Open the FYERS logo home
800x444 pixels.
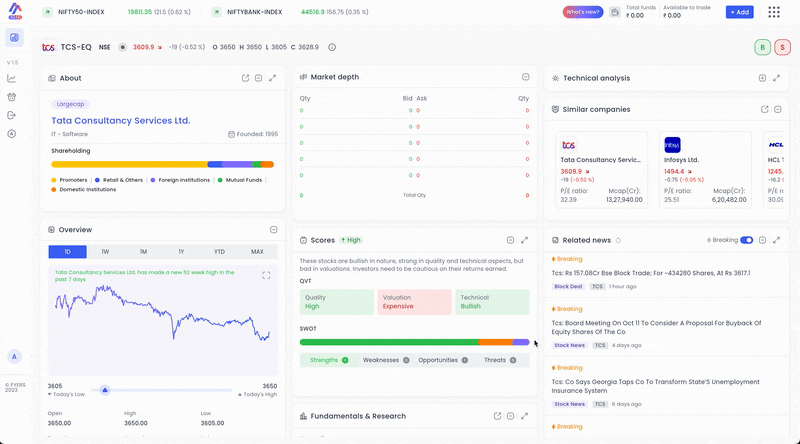tap(15, 11)
